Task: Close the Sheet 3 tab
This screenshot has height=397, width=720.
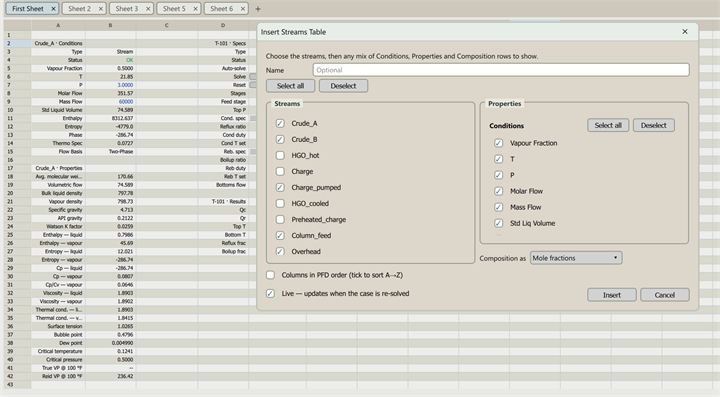Action: coord(148,9)
